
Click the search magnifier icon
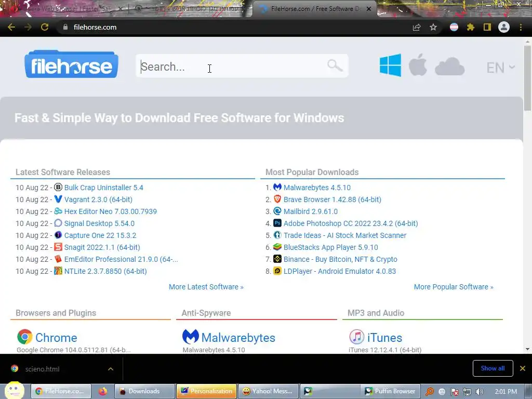tap(335, 65)
